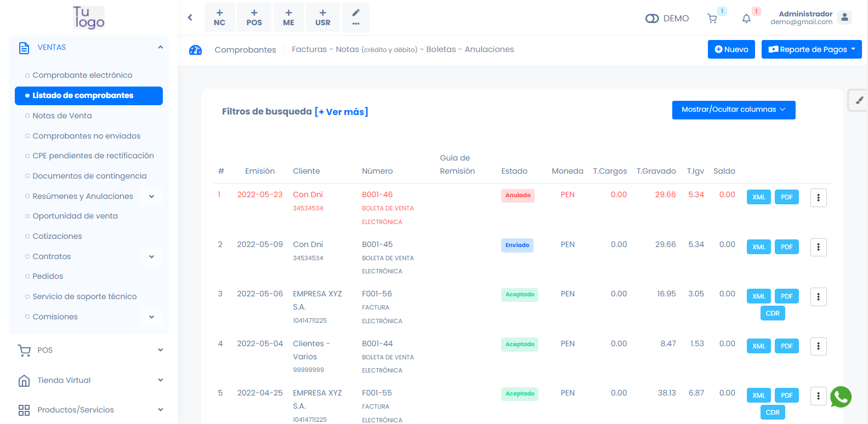Open the notifications bell
This screenshot has height=424, width=868.
pos(746,19)
